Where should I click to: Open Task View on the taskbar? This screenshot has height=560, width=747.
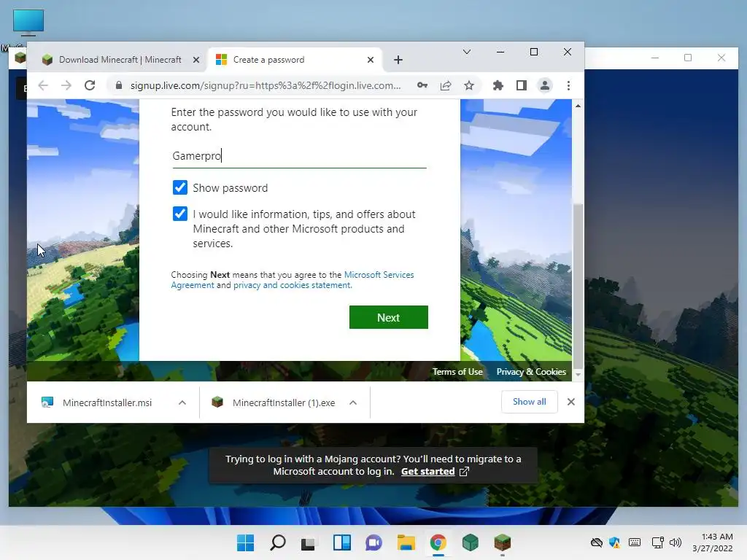[x=309, y=542]
